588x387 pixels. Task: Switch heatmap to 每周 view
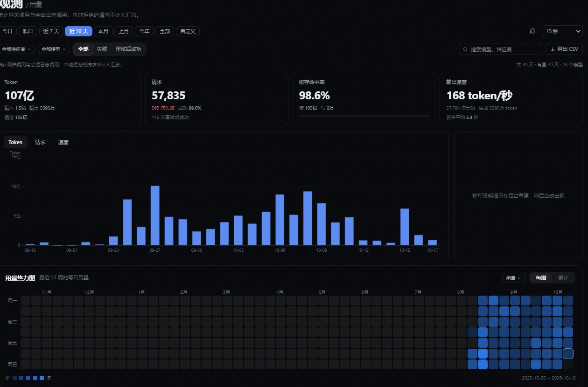coord(541,278)
